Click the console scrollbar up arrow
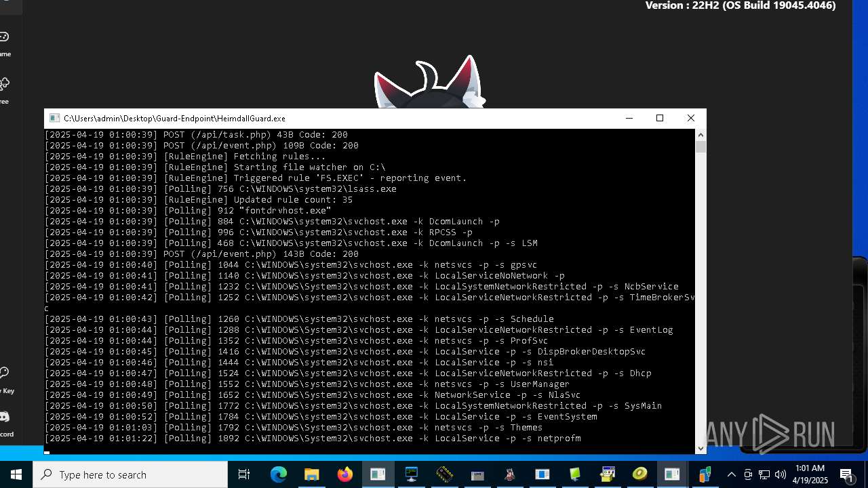The height and width of the screenshot is (488, 868). tap(701, 135)
